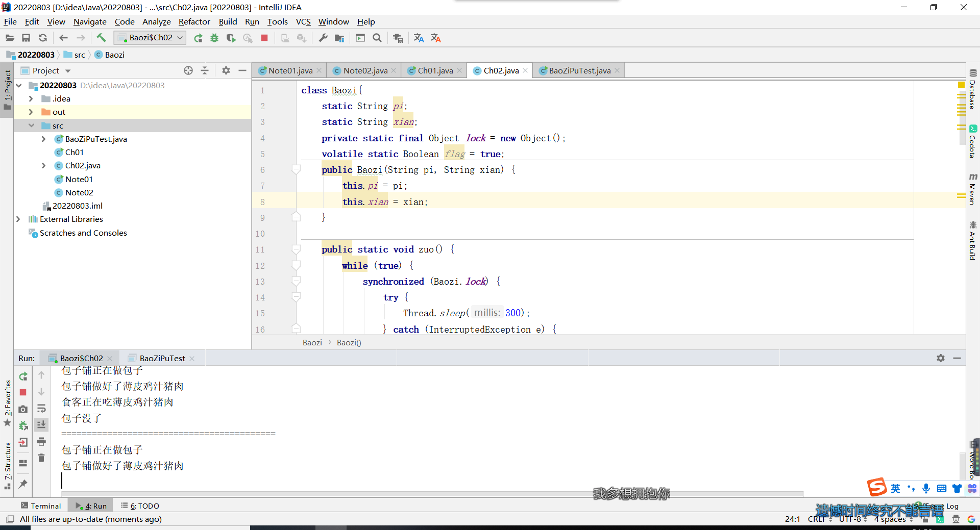This screenshot has width=980, height=530.
Task: Fold the zuo() method via gutter marker
Action: click(296, 249)
